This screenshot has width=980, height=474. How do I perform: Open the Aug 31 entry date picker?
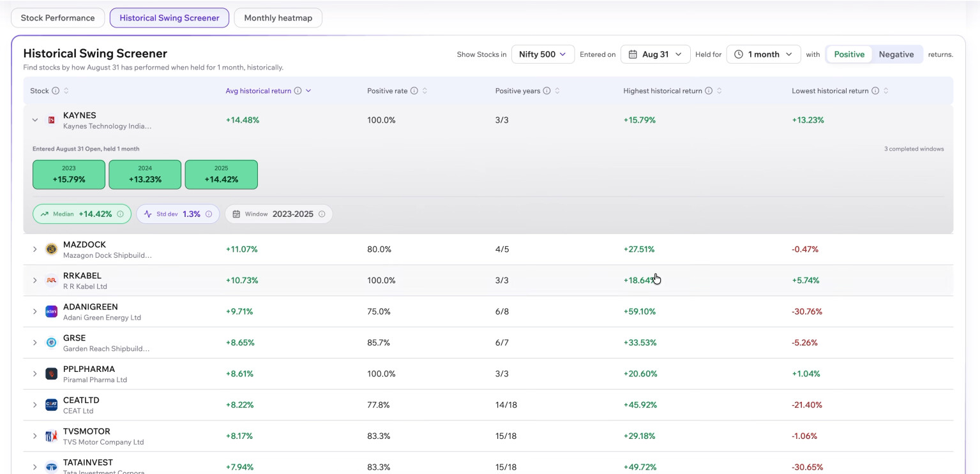click(x=655, y=54)
